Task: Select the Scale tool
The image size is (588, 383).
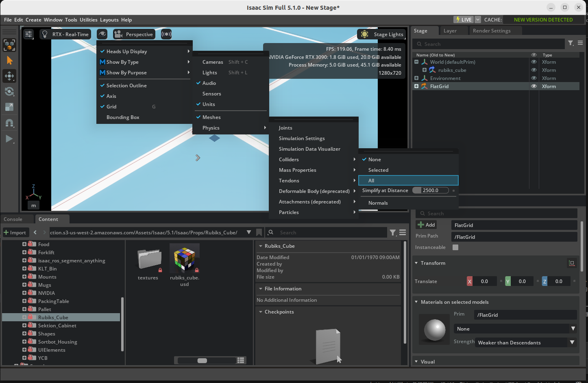Action: pyautogui.click(x=9, y=107)
